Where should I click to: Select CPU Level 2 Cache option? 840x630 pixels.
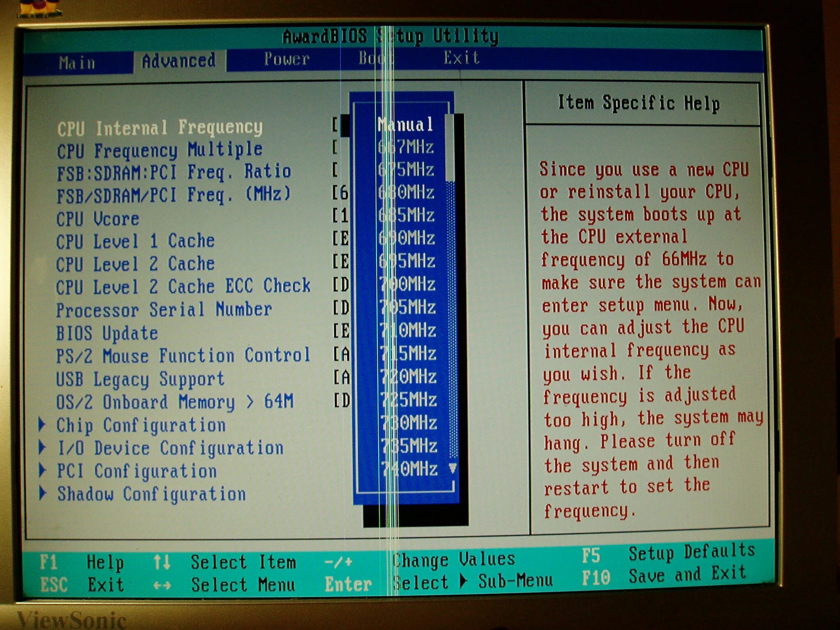click(135, 264)
